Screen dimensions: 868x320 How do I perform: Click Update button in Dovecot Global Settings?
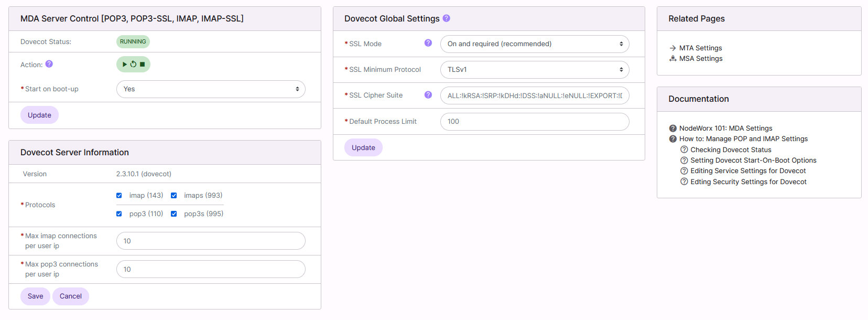(x=363, y=148)
